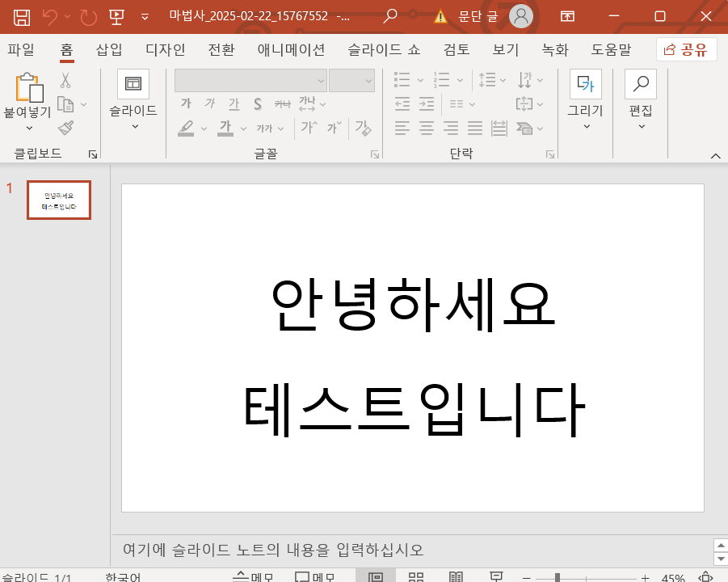Decrease list indent level icon

point(402,104)
